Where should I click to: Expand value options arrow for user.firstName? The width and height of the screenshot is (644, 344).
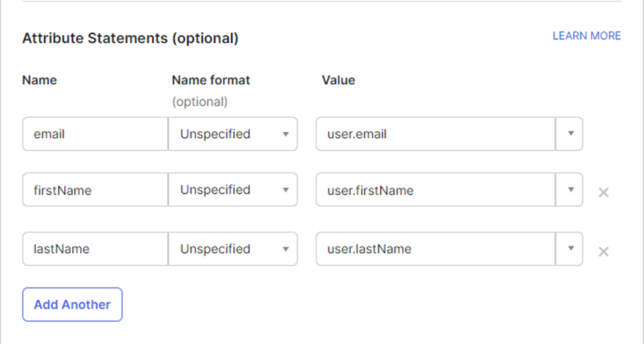tap(570, 190)
